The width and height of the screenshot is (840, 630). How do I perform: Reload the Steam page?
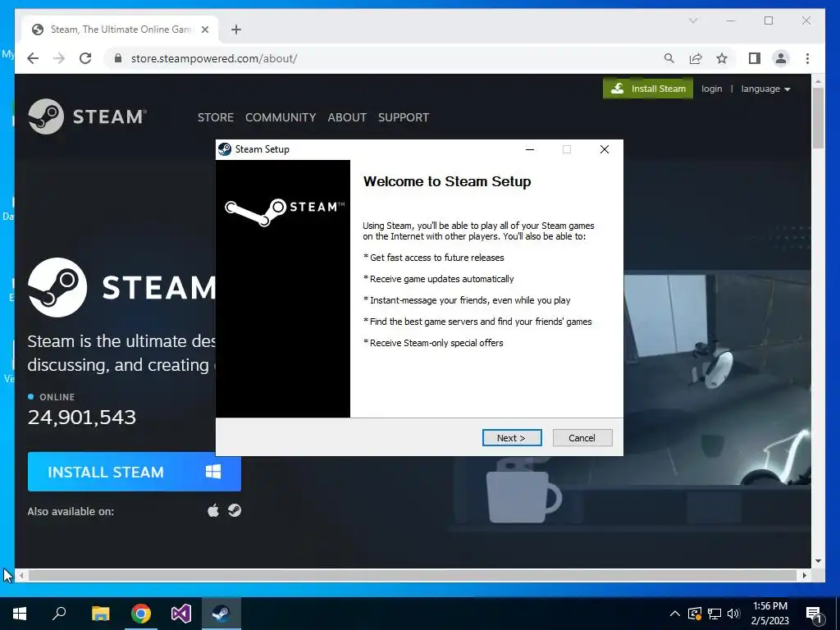pos(85,58)
